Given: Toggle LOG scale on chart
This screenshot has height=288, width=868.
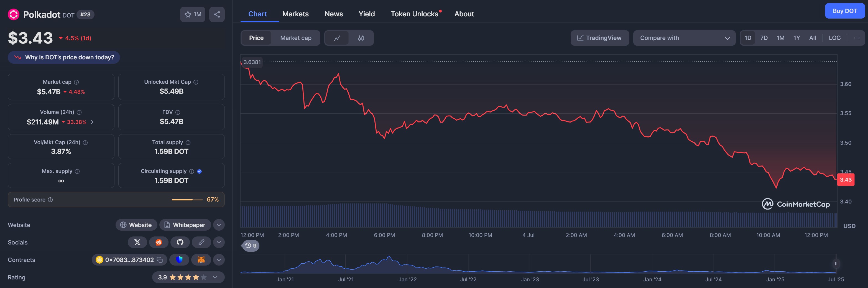Looking at the screenshot, I should pos(835,38).
